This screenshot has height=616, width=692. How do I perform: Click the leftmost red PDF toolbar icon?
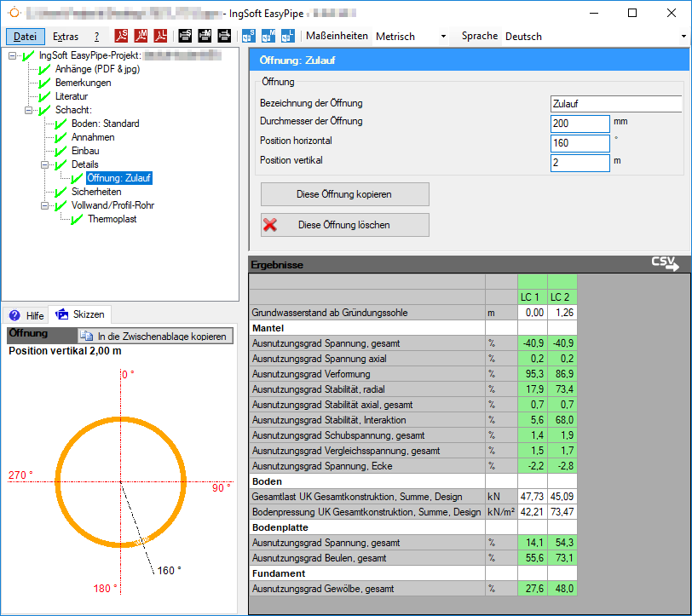pos(122,36)
